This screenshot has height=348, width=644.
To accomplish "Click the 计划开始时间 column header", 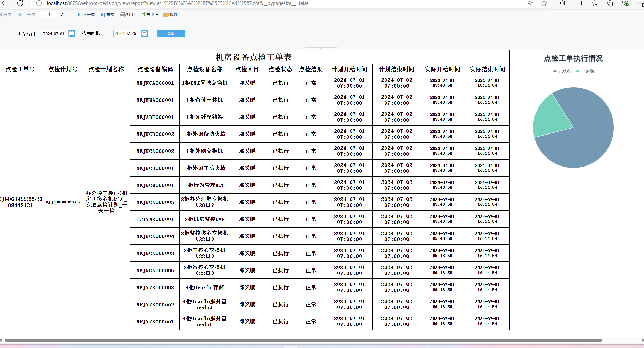I will [x=349, y=69].
